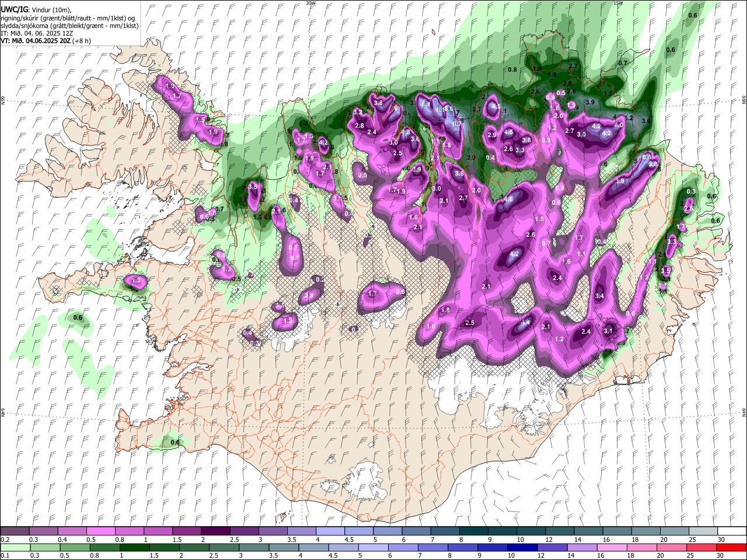Click the '20W' longitude label
The width and height of the screenshot is (747, 560).
click(x=310, y=3)
